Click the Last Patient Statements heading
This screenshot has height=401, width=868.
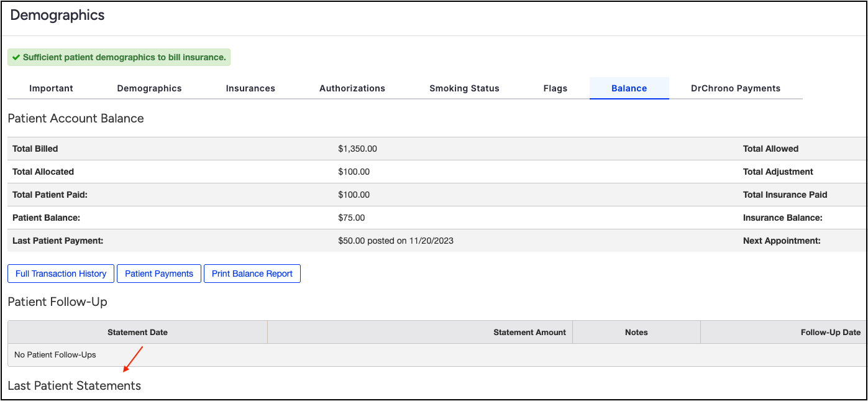(x=75, y=386)
